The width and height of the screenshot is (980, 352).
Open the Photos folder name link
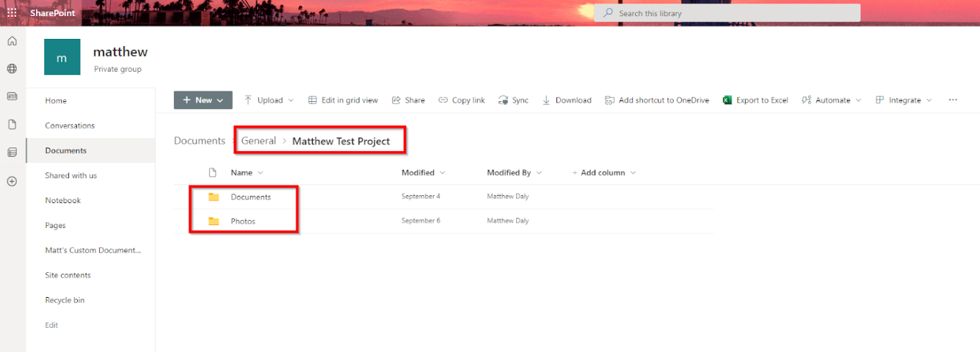[243, 221]
